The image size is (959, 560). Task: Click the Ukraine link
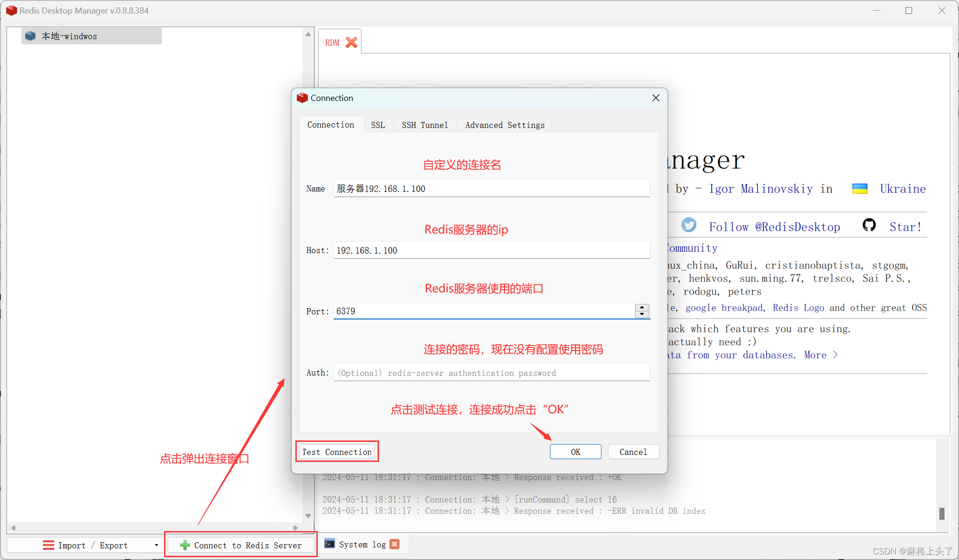(x=902, y=189)
